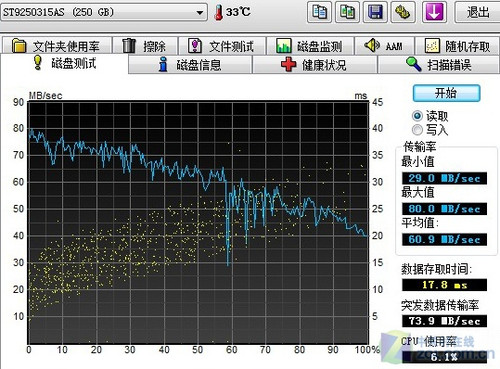The height and width of the screenshot is (369, 500).
Task: Click the blue info icon on disk info tab
Action: point(163,64)
